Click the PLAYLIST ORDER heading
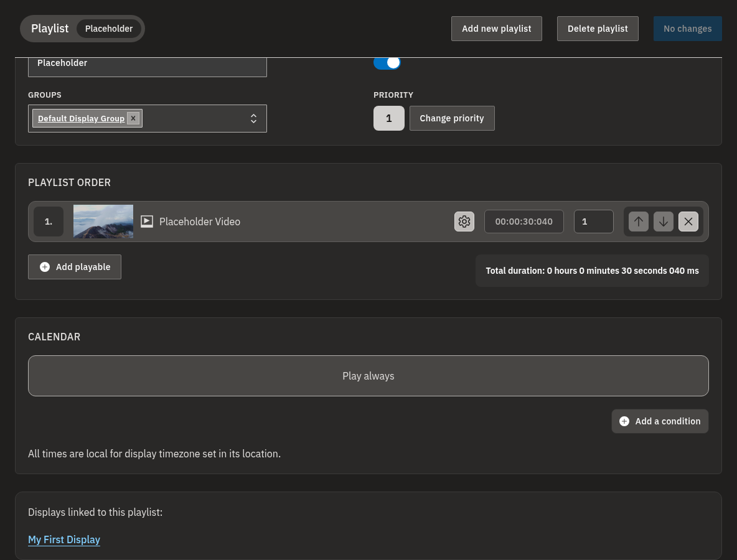Screen dimensions: 737x560 70,183
